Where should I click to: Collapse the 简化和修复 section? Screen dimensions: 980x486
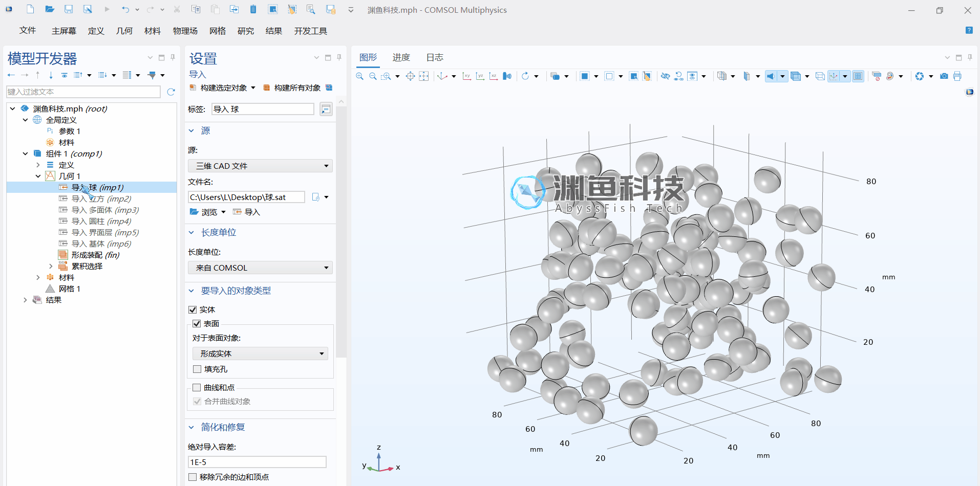tap(191, 427)
